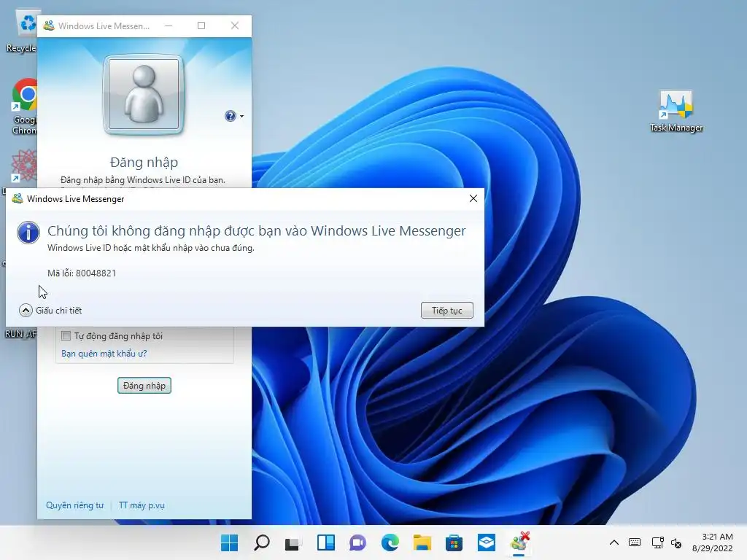Screen dimensions: 747x560
Task: Minimize the Windows Live Messenger window
Action: point(169,26)
